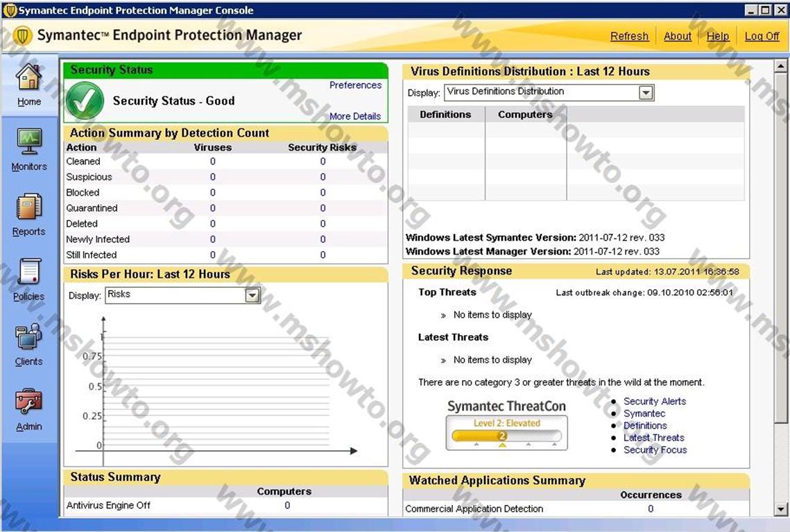Click the Log Off link
Viewport: 790px width, 532px height.
pos(762,36)
